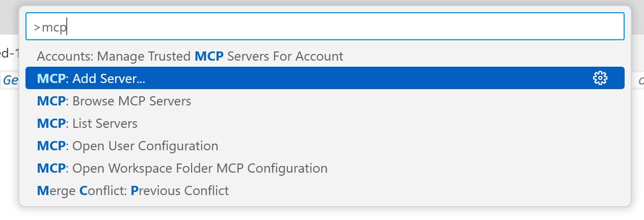Select Accounts: Manage Trusted MCP Servers

click(x=190, y=56)
